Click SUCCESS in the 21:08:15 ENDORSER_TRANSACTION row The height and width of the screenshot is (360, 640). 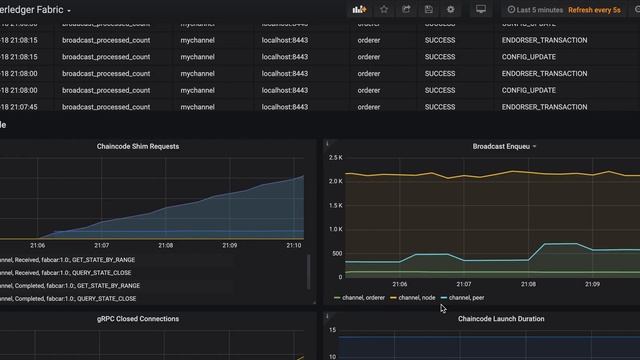[440, 40]
